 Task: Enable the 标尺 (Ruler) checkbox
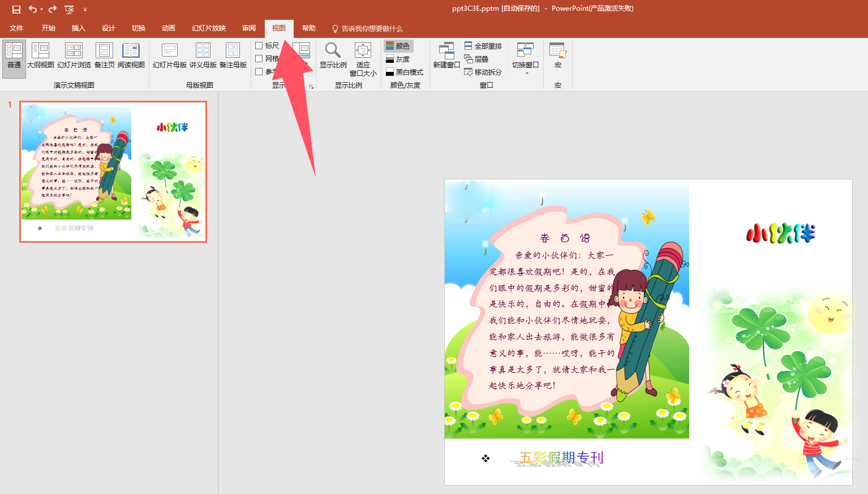tap(260, 45)
